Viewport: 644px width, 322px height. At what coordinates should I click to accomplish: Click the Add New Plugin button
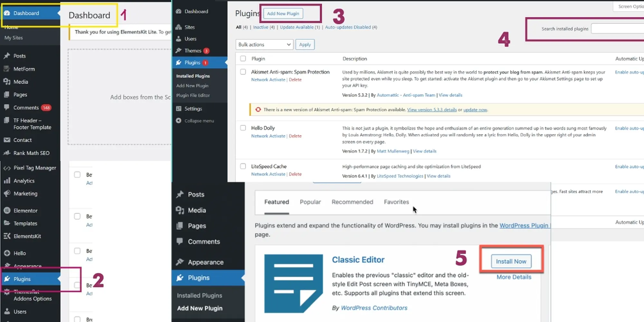tap(283, 14)
